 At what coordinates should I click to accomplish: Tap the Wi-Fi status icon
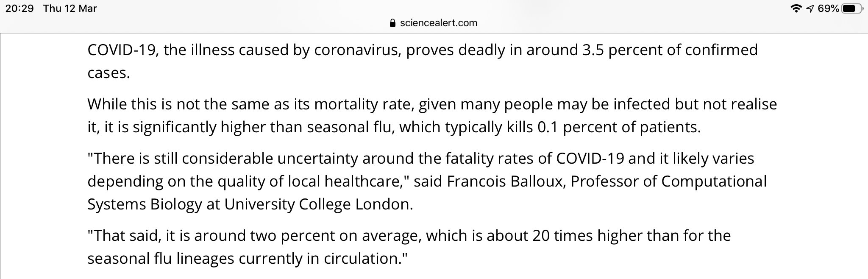tap(797, 8)
